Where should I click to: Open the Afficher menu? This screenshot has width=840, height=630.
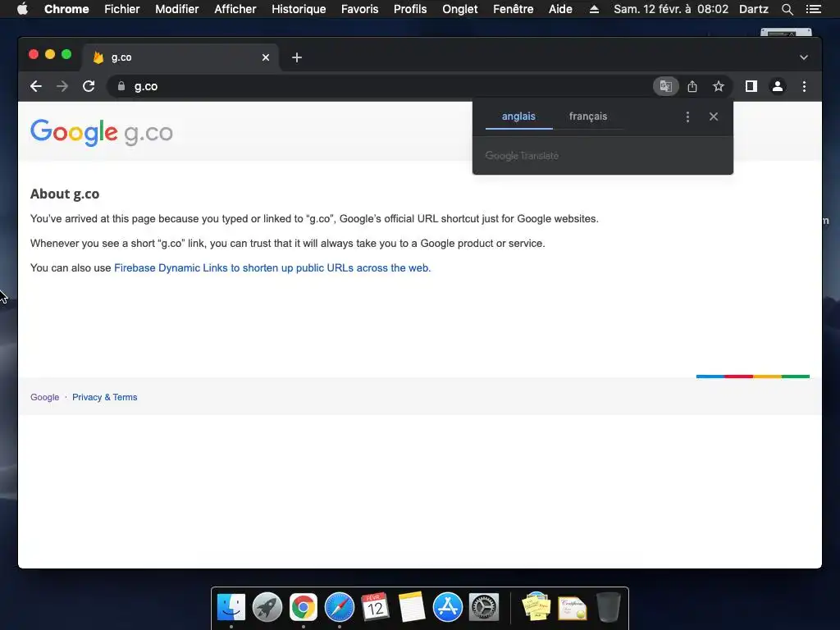(x=235, y=9)
